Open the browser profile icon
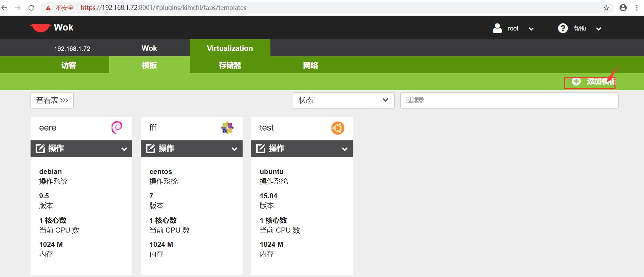644x277 pixels. click(x=623, y=7)
